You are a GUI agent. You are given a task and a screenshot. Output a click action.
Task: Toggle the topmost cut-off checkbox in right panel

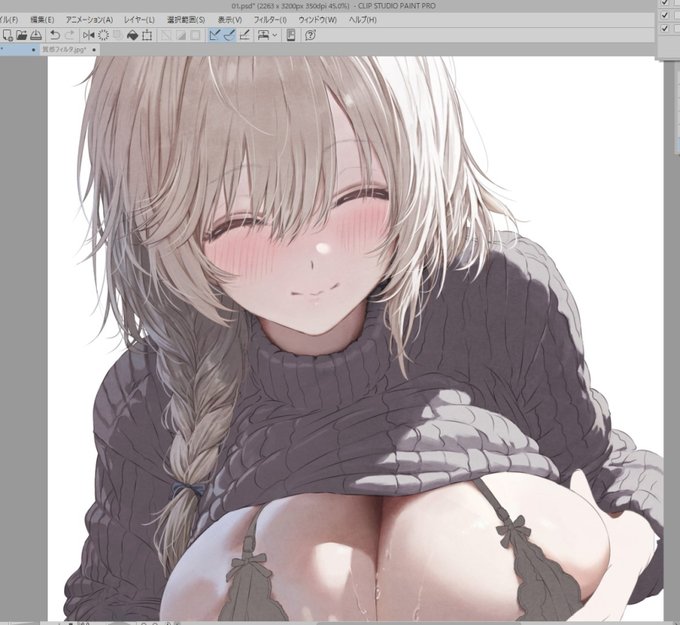[665, 3]
